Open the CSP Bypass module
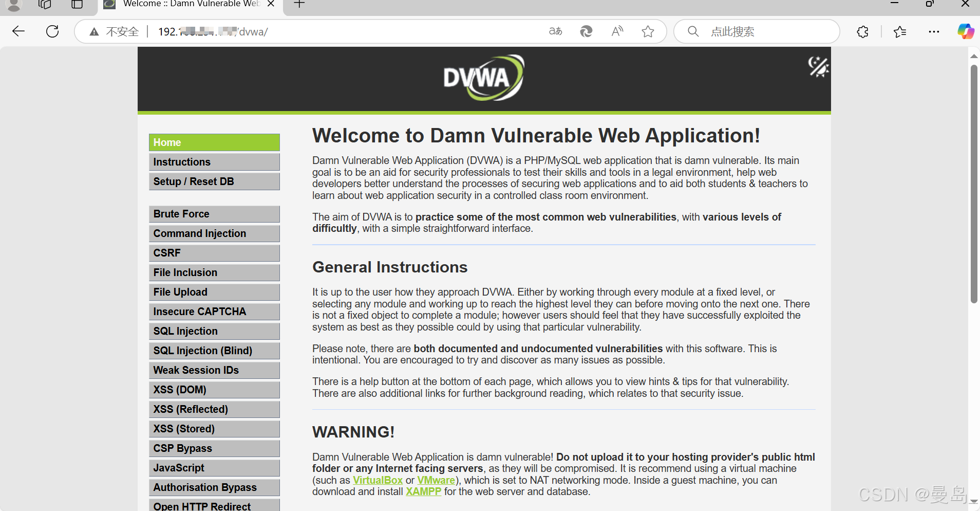This screenshot has height=511, width=980. pyautogui.click(x=214, y=448)
